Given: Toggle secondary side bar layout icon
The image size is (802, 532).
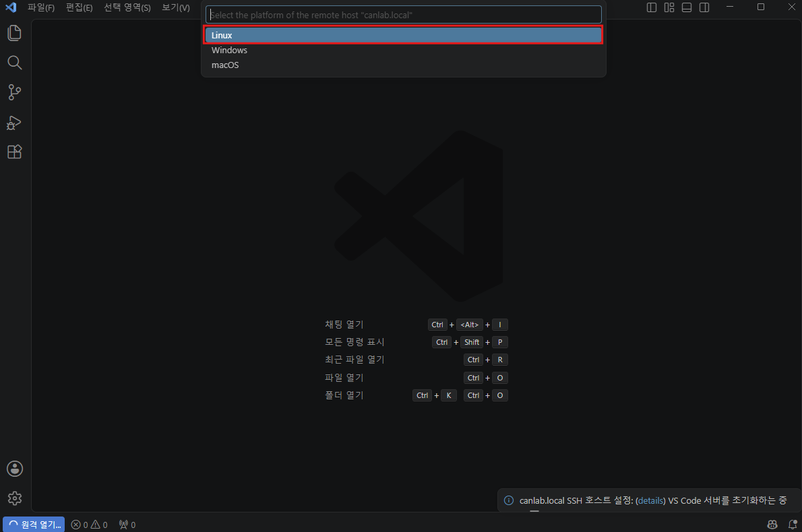Looking at the screenshot, I should [x=704, y=7].
